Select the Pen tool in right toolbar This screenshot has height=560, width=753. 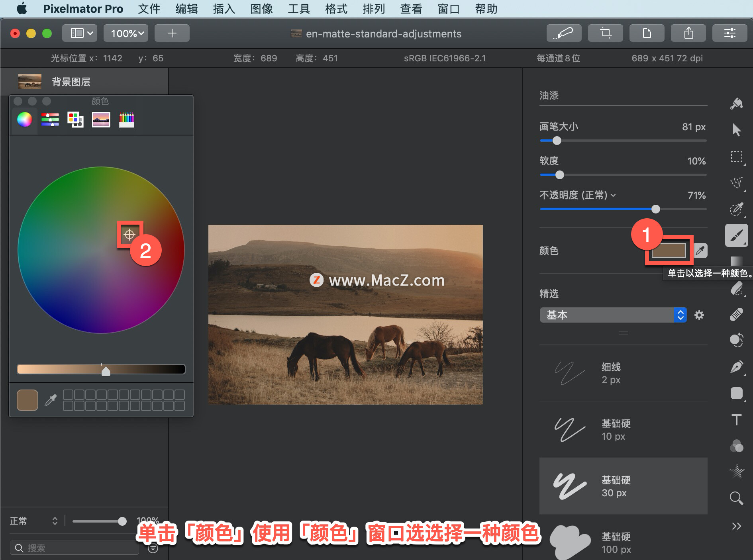(x=736, y=367)
